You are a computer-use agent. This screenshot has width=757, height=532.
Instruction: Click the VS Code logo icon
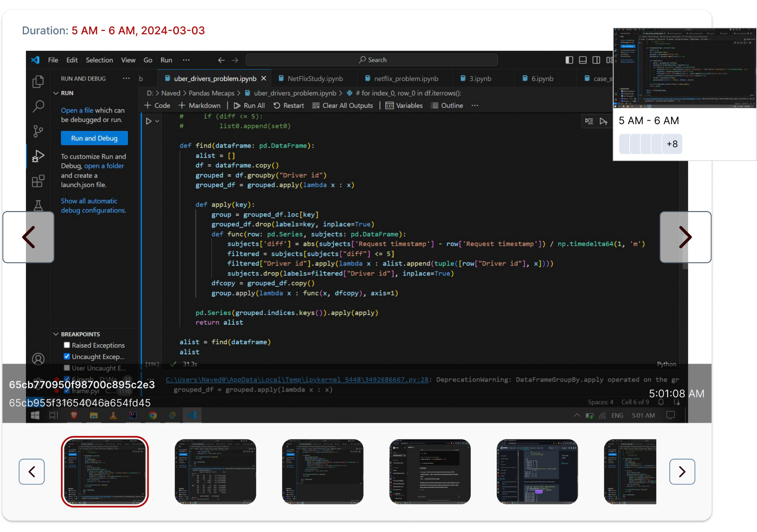point(35,60)
